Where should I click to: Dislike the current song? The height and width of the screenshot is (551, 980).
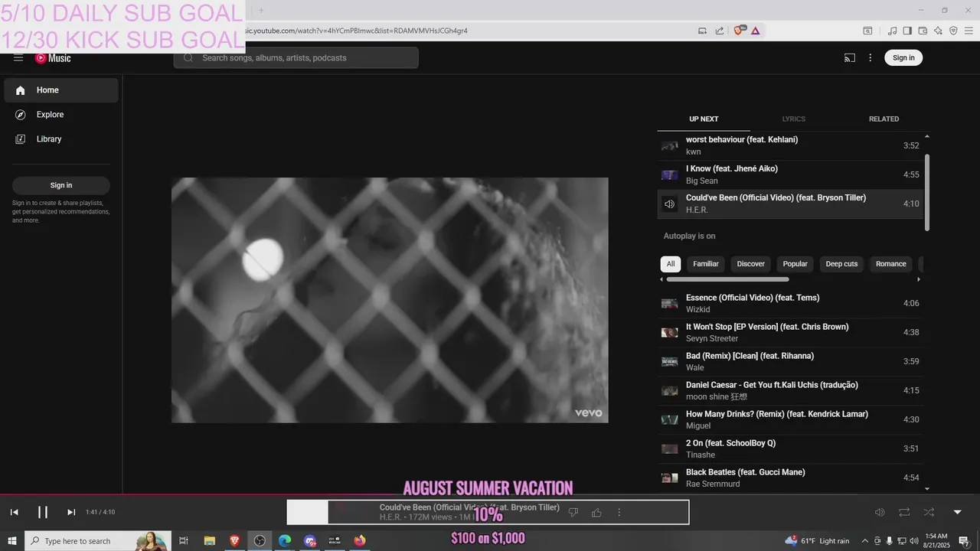pyautogui.click(x=573, y=512)
